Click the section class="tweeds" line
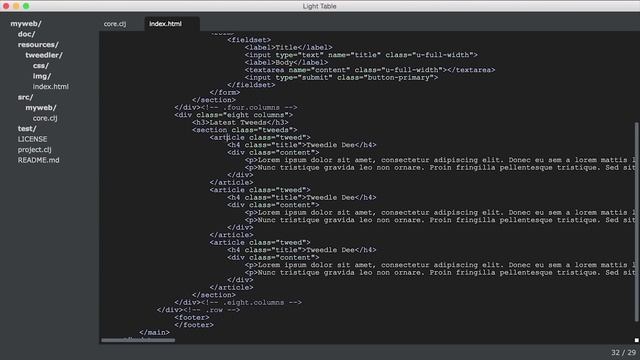This screenshot has height=360, width=640. point(244,130)
